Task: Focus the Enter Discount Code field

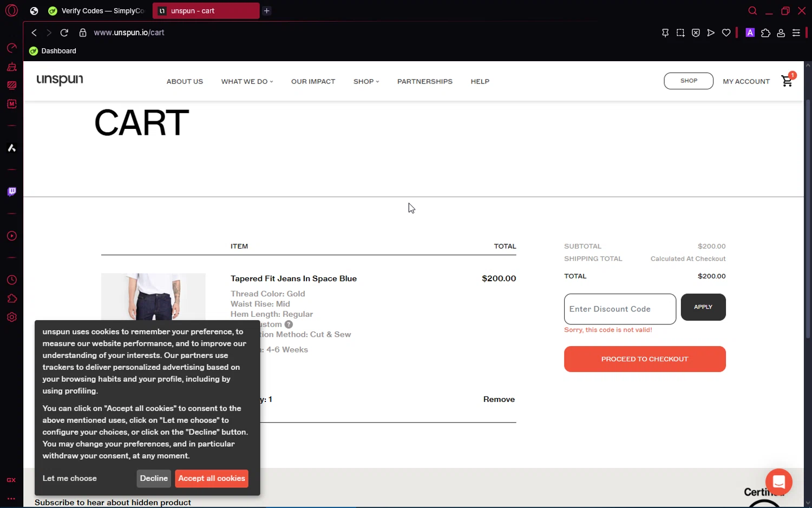Action: pyautogui.click(x=620, y=309)
